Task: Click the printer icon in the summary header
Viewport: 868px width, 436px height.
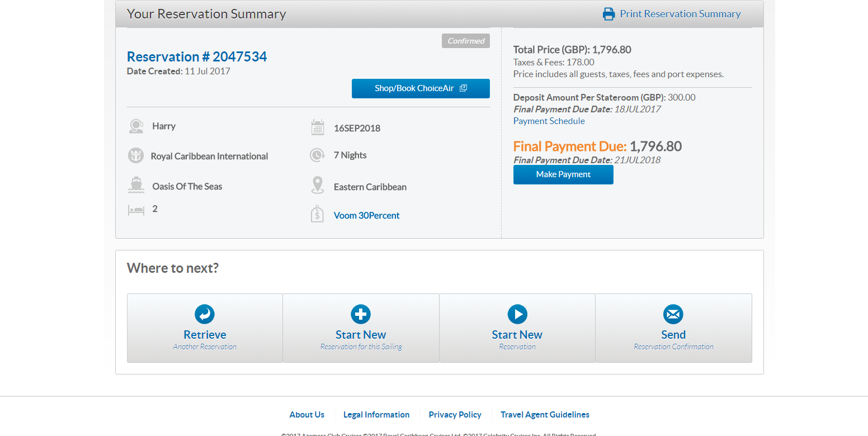Action: [608, 14]
